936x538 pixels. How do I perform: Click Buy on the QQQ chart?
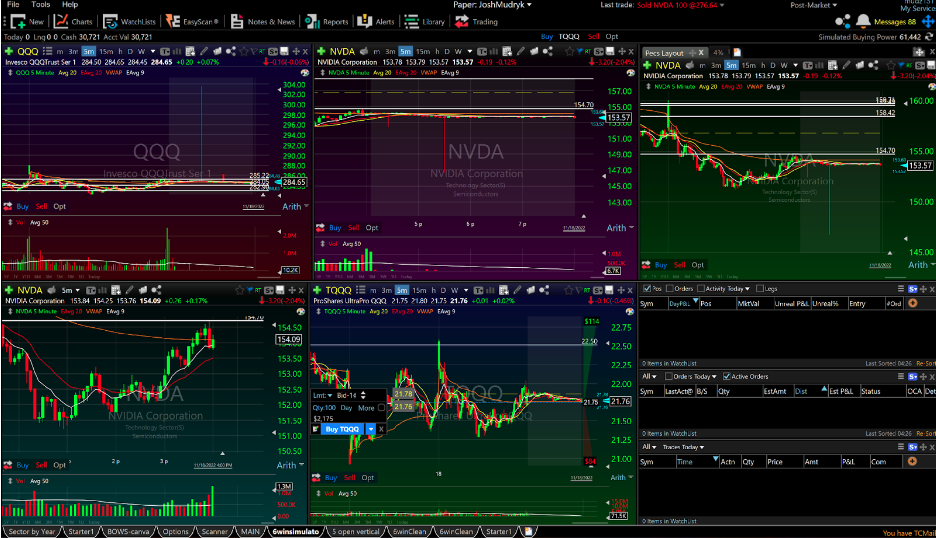click(x=23, y=206)
